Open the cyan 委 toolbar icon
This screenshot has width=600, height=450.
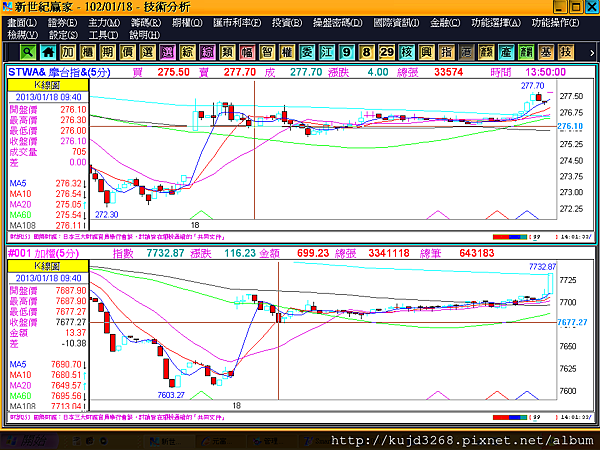(x=307, y=52)
